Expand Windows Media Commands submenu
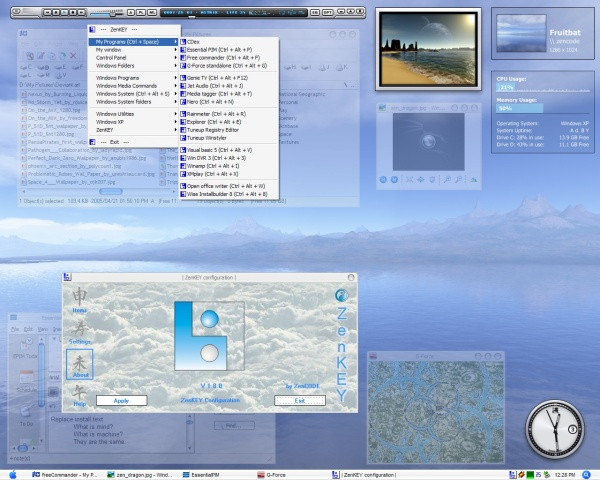Image resolution: width=600 pixels, height=480 pixels. [134, 86]
